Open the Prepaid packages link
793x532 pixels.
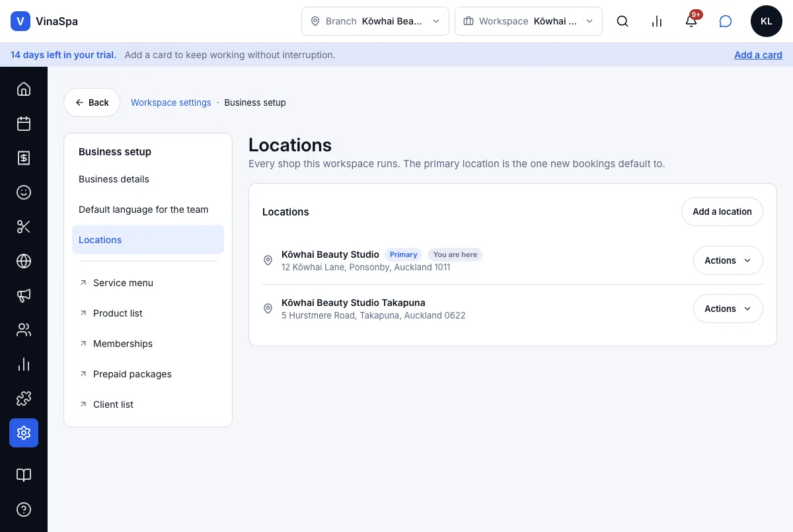pos(148,374)
